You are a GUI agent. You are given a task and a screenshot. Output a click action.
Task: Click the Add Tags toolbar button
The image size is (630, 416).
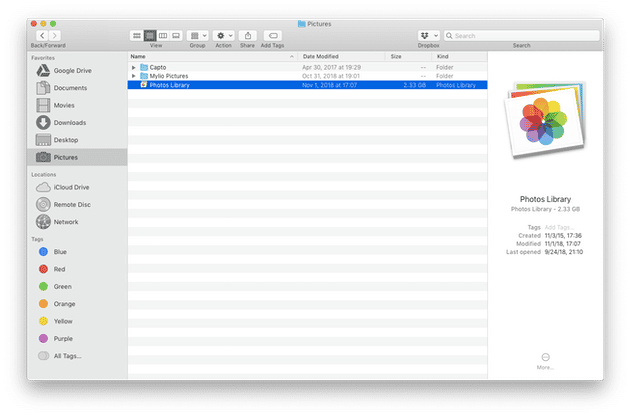pyautogui.click(x=273, y=35)
